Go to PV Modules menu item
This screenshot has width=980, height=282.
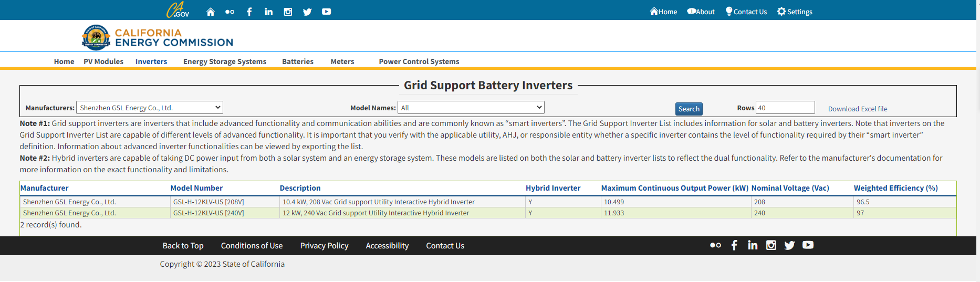point(103,61)
